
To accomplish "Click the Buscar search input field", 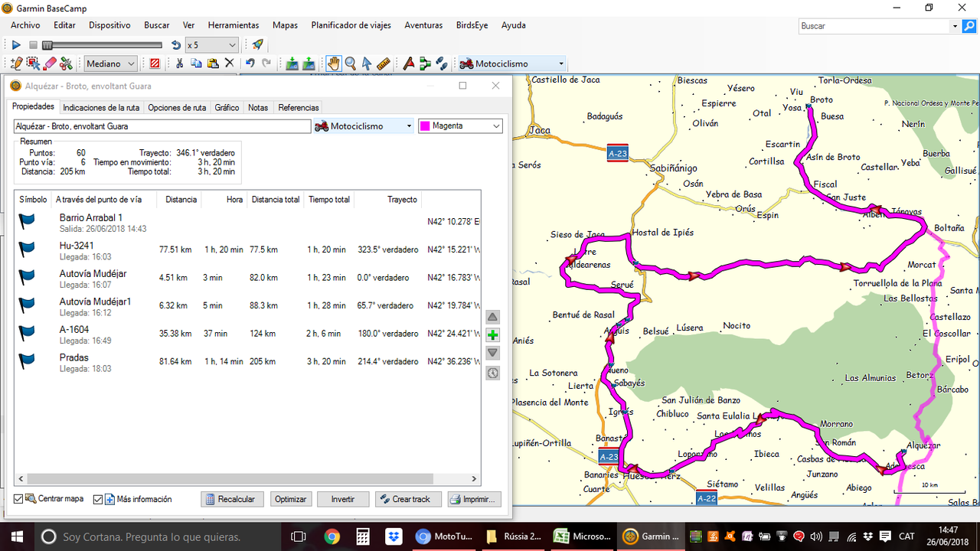I will (x=874, y=26).
